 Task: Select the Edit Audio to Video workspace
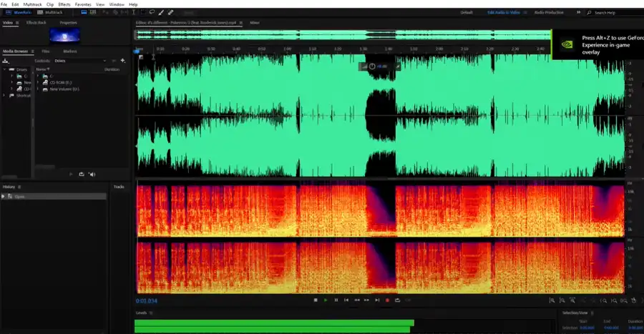point(504,12)
